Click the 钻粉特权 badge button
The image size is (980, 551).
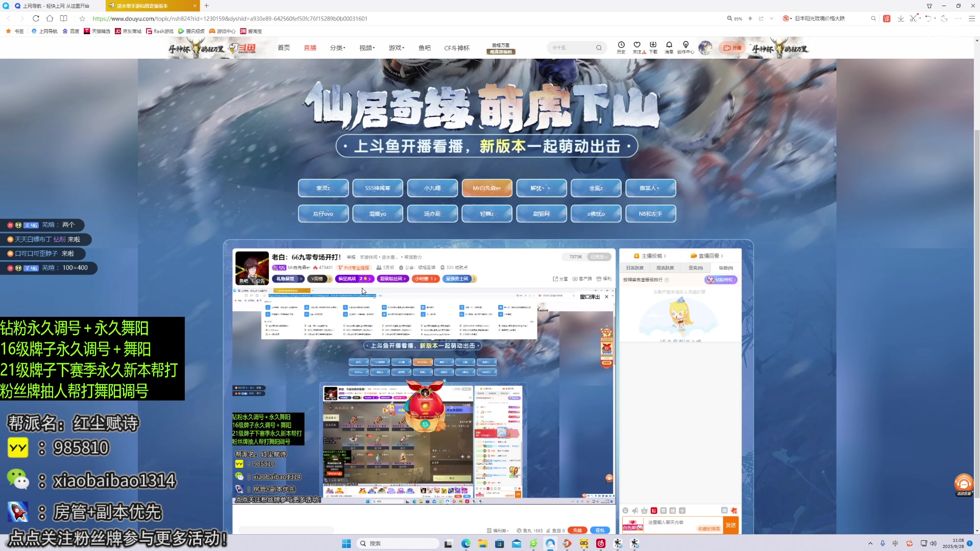coord(721,280)
